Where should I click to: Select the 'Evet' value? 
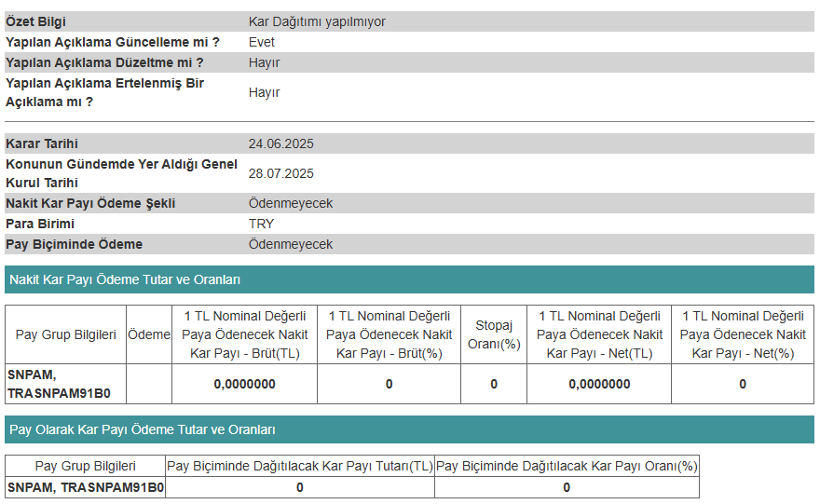coord(262,42)
